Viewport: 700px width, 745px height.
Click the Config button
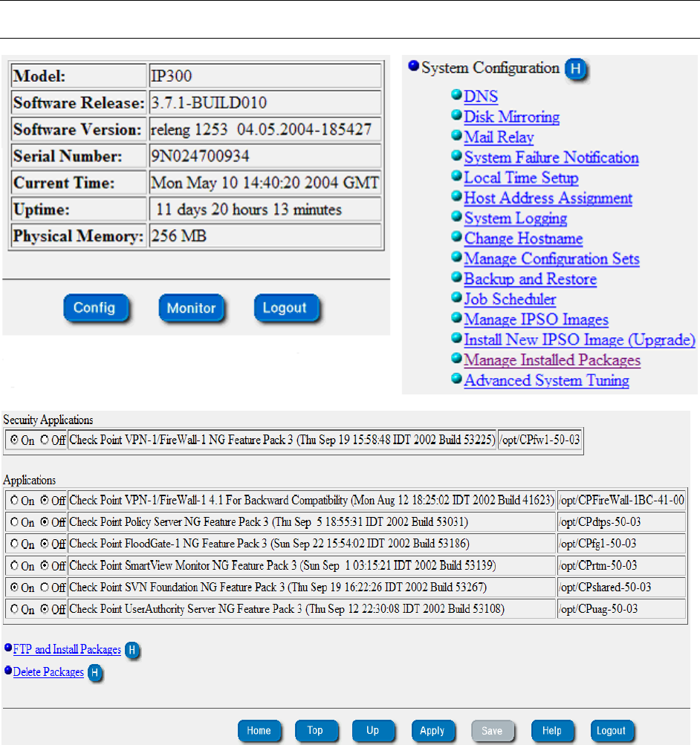tap(96, 308)
